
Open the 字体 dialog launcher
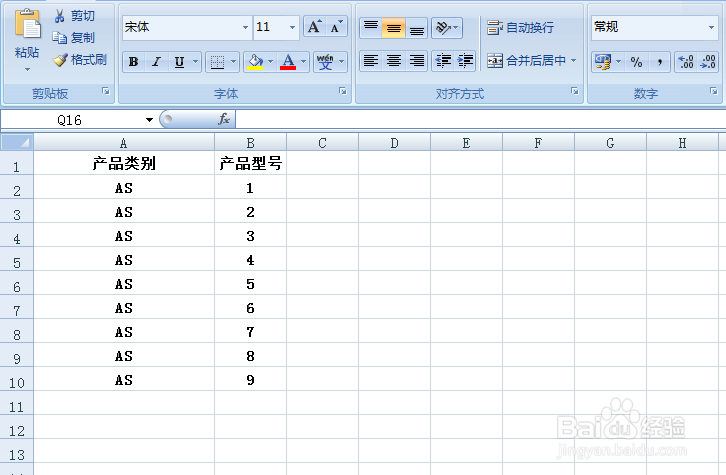tap(343, 91)
